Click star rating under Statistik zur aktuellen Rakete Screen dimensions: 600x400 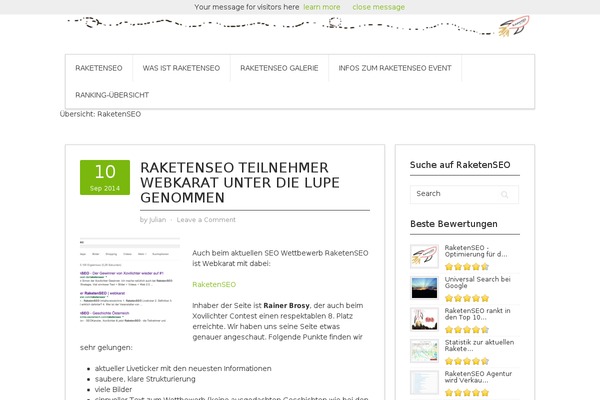point(467,361)
